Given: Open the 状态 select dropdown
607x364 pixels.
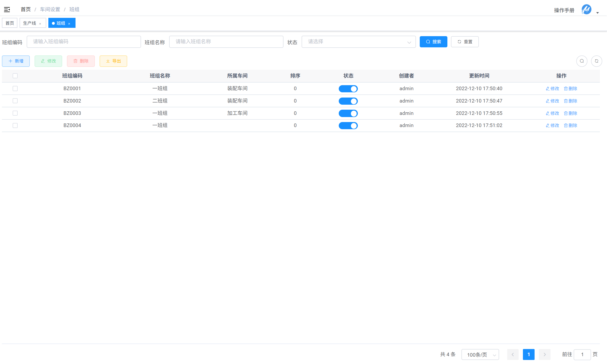Looking at the screenshot, I should (x=358, y=42).
